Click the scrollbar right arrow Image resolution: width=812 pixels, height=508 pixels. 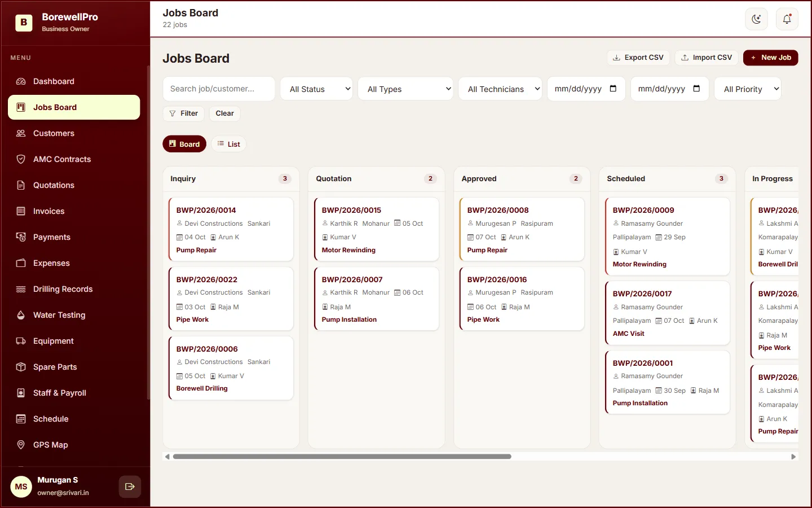(793, 457)
